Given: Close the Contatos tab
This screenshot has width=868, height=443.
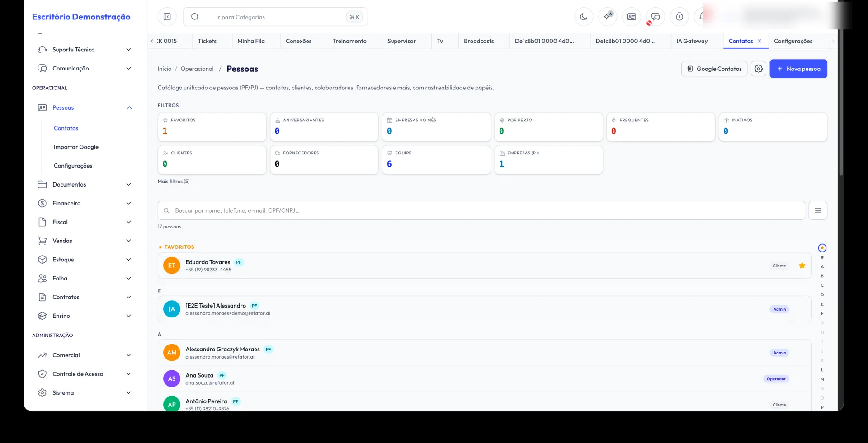Looking at the screenshot, I should click(x=759, y=41).
